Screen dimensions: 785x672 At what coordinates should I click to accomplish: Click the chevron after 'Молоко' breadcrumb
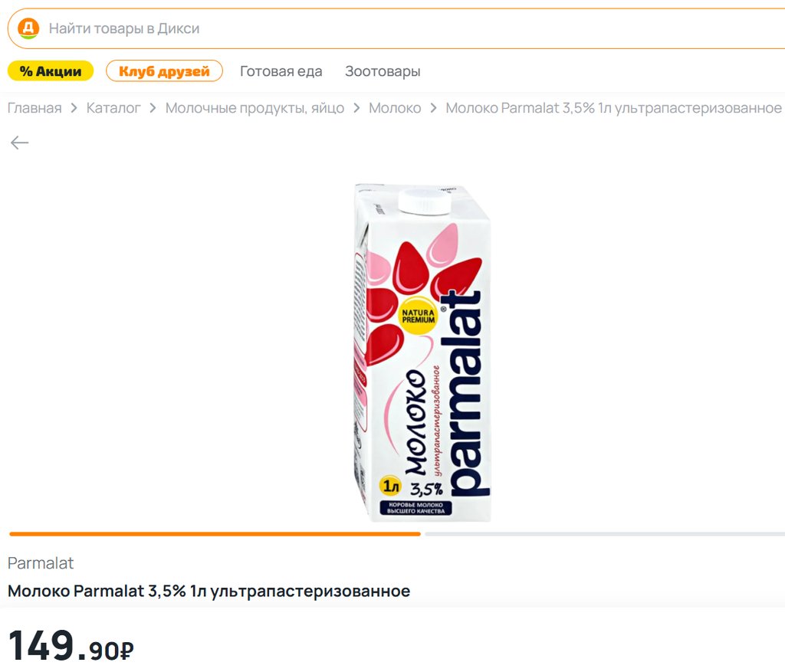pyautogui.click(x=434, y=108)
